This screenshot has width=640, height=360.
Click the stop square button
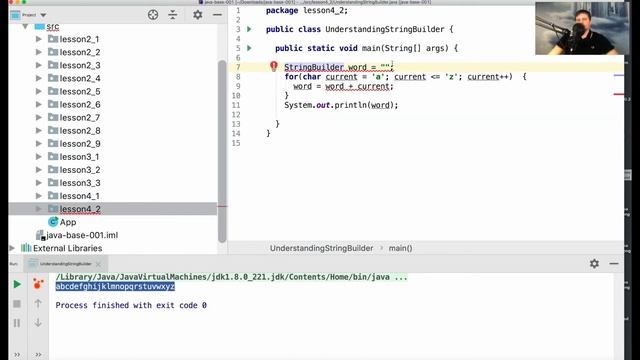pyautogui.click(x=17, y=304)
